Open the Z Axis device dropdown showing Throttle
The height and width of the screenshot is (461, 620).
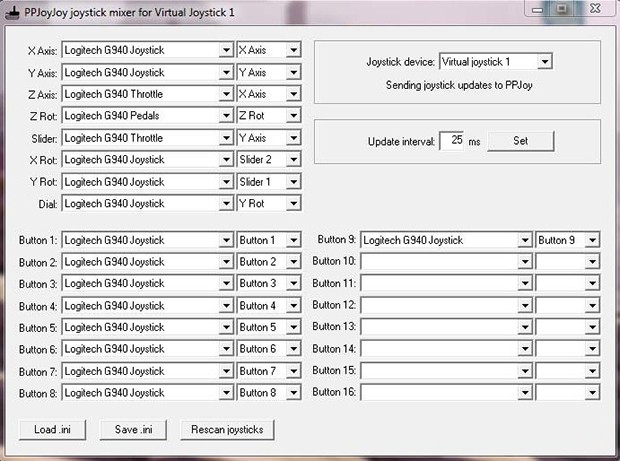tap(225, 94)
